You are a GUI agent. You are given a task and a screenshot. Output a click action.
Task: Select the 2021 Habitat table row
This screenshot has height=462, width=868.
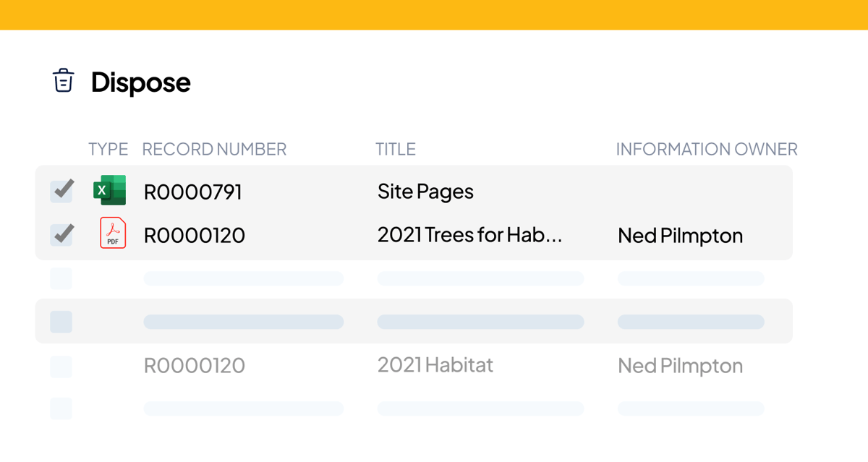coord(434,366)
